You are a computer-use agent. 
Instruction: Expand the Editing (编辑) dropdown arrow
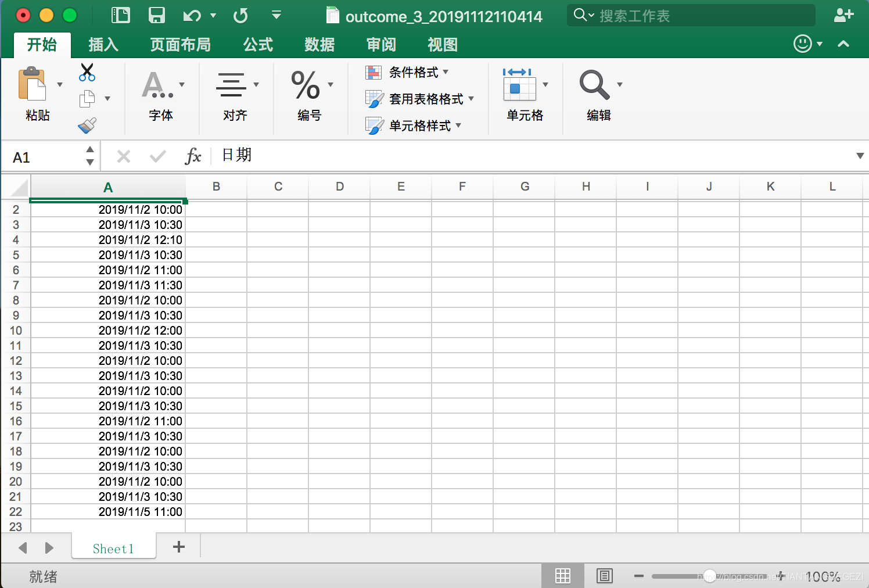tap(620, 85)
